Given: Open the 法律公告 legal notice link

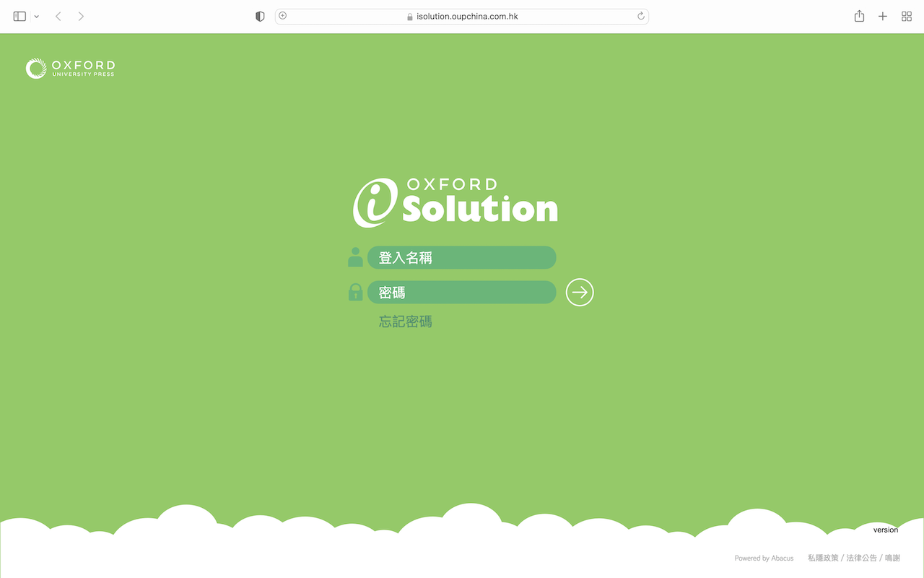Looking at the screenshot, I should point(862,558).
